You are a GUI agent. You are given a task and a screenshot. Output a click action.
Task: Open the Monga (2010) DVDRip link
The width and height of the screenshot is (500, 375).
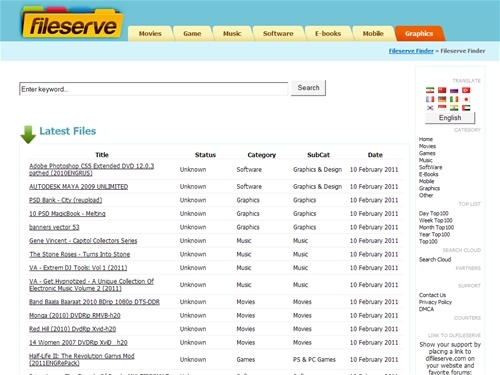click(x=75, y=315)
